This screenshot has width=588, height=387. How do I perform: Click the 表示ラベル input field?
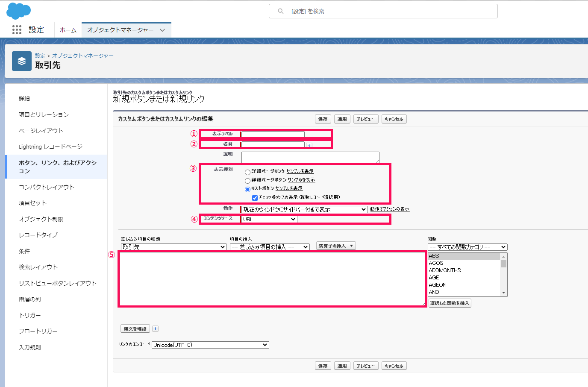[273, 134]
